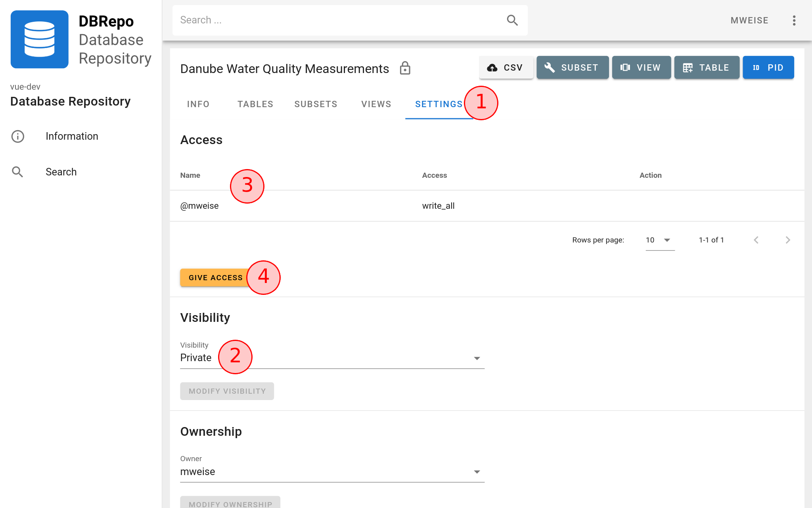Click the Search magnifier icon in sidebar
The image size is (812, 508).
pos(17,172)
